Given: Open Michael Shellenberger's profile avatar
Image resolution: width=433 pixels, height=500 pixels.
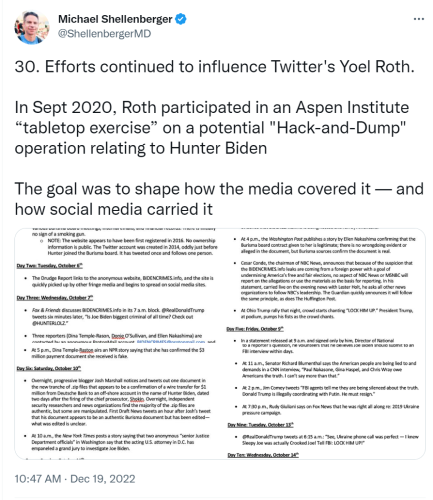Looking at the screenshot, I should pyautogui.click(x=32, y=27).
